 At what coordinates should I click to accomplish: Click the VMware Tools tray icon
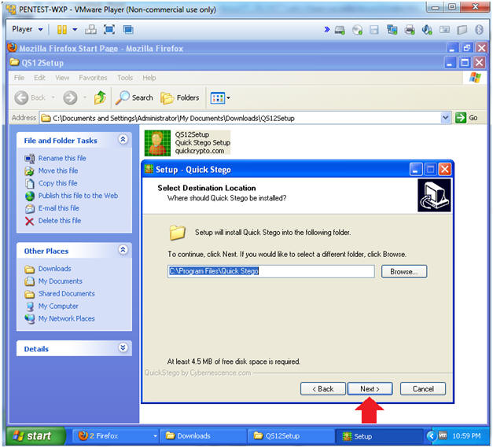tap(443, 435)
